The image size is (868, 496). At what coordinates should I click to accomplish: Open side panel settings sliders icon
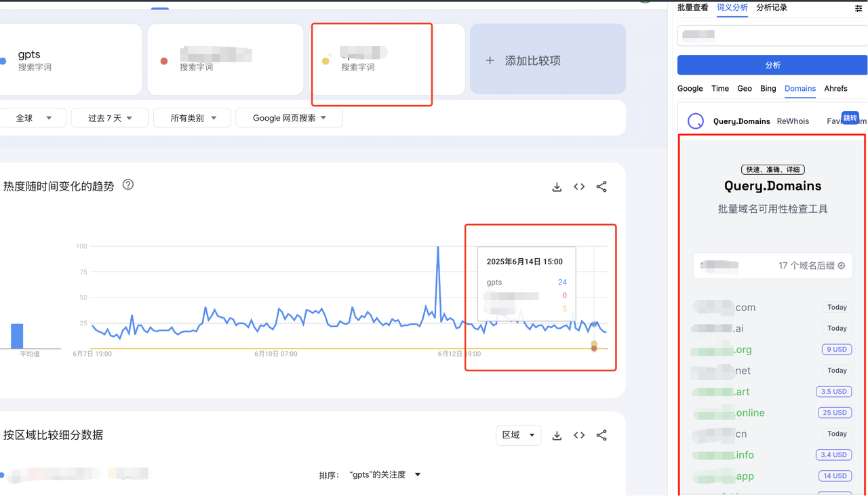pos(859,8)
